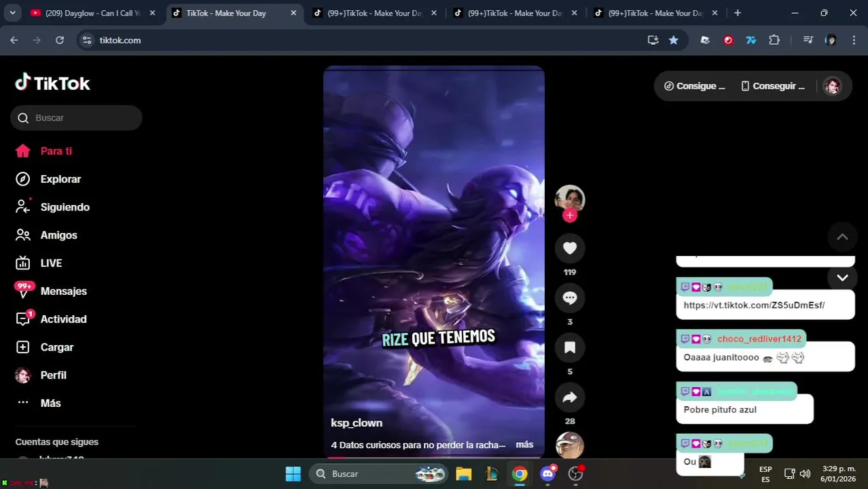Reload the TikTok page
The image size is (868, 489).
[x=60, y=40]
